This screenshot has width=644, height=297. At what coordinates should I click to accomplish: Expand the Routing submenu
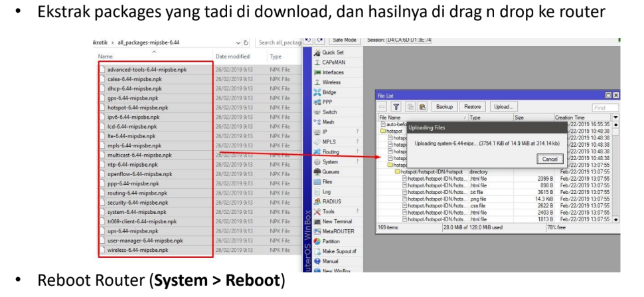337,152
